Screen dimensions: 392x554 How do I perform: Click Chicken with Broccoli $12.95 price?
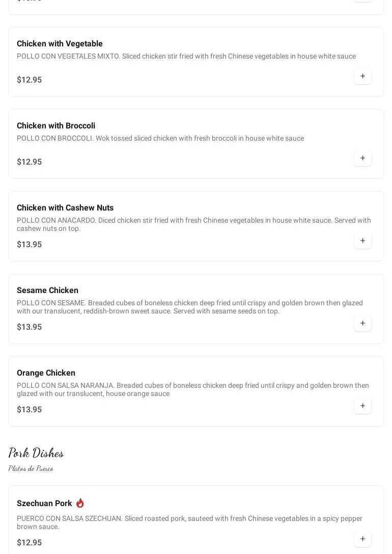[x=29, y=162]
